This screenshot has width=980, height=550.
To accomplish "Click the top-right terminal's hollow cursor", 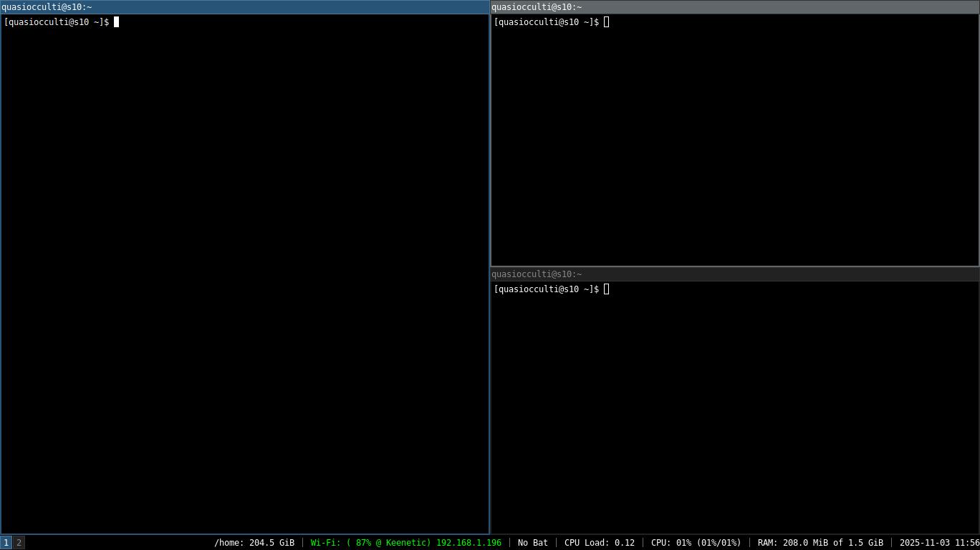I will tap(606, 22).
